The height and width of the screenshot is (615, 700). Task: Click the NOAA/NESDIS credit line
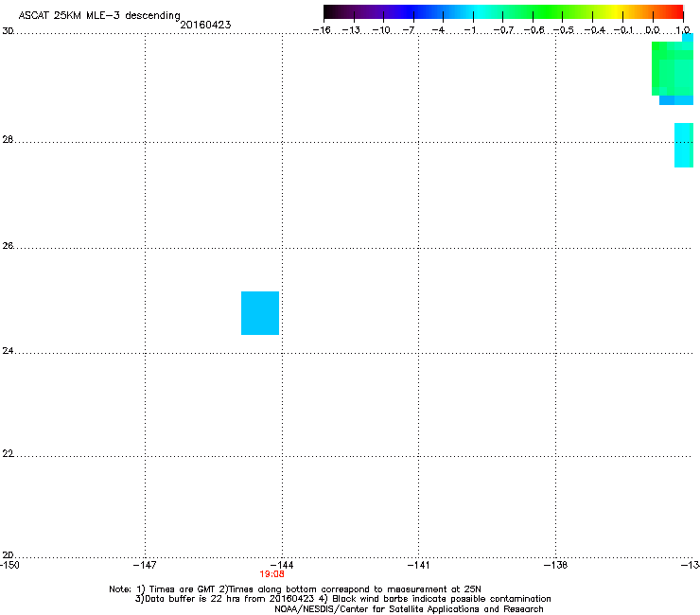pos(409,609)
